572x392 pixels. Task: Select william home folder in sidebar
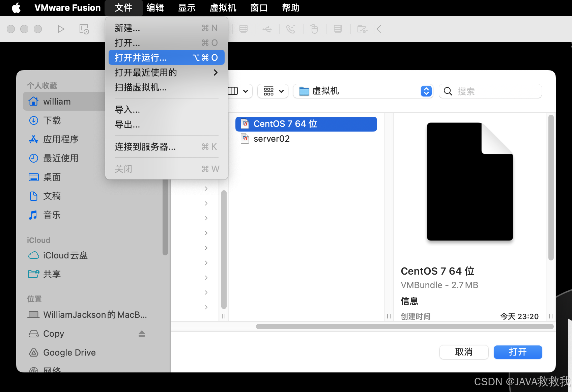64,101
